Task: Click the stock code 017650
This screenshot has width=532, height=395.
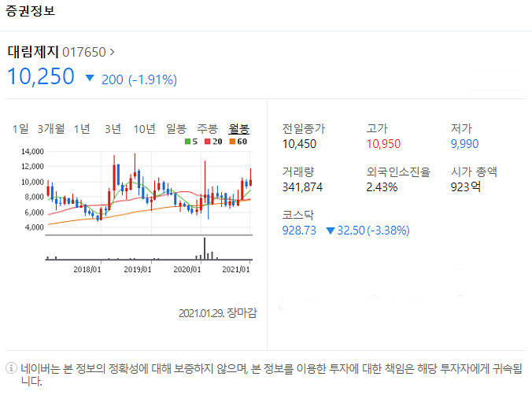Action: 83,52
